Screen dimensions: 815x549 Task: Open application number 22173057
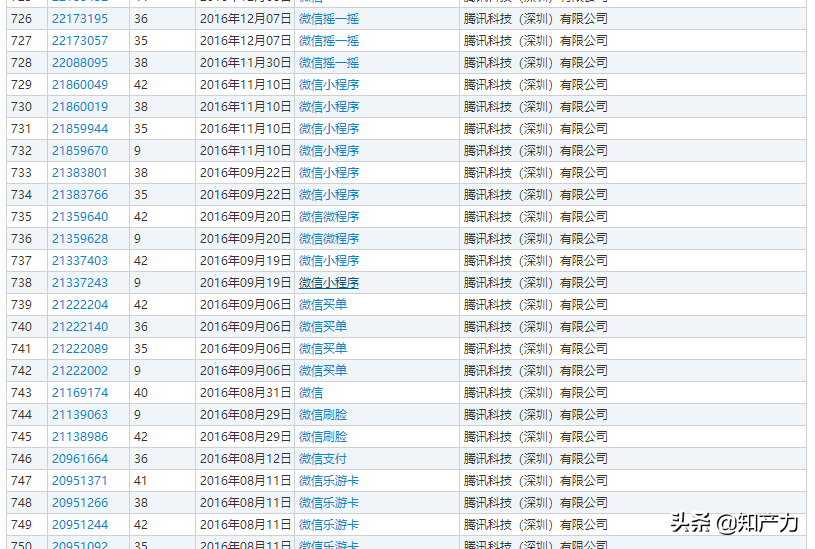pyautogui.click(x=80, y=41)
